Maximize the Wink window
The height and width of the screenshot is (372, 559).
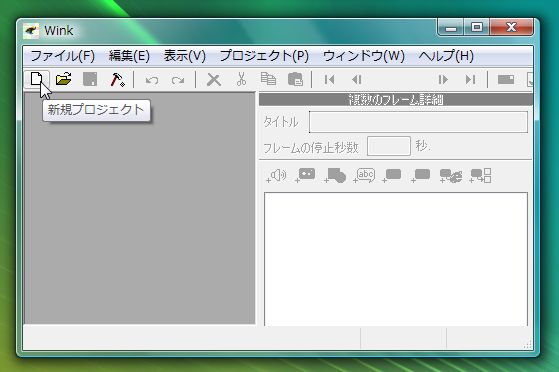tap(477, 27)
